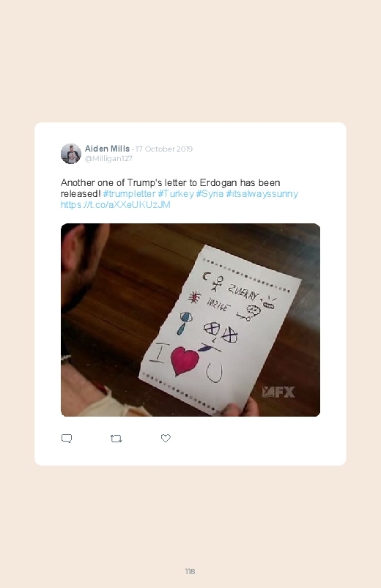The height and width of the screenshot is (588, 381).
Task: Open the #itsalwayssunny hashtag
Action: tap(262, 194)
